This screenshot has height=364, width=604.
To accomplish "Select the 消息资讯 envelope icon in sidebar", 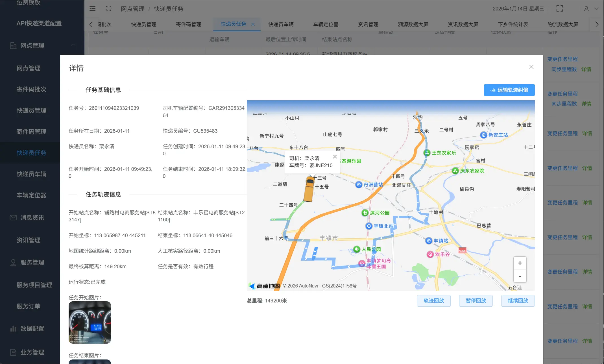I will [x=13, y=217].
